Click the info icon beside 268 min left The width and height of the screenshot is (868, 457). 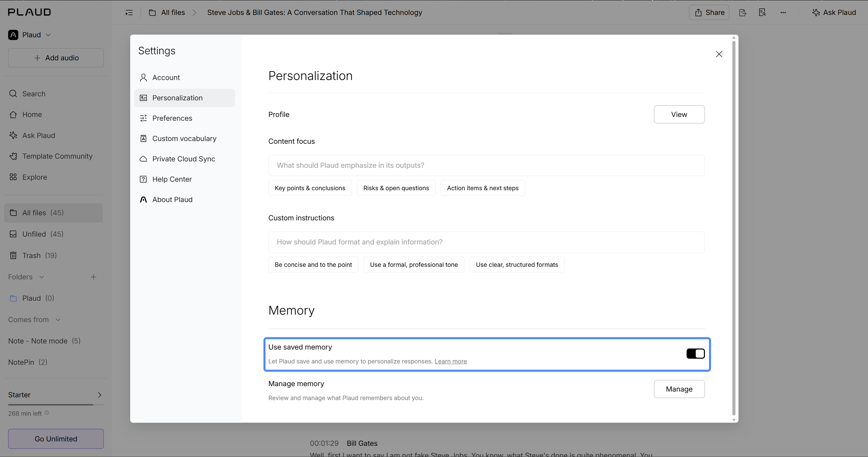point(47,413)
